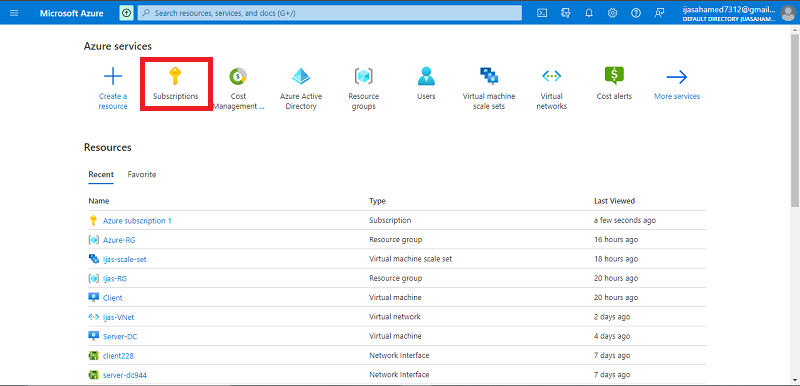Viewport: 800px width, 386px height.
Task: Open Cost Management service icon
Action: point(238,76)
